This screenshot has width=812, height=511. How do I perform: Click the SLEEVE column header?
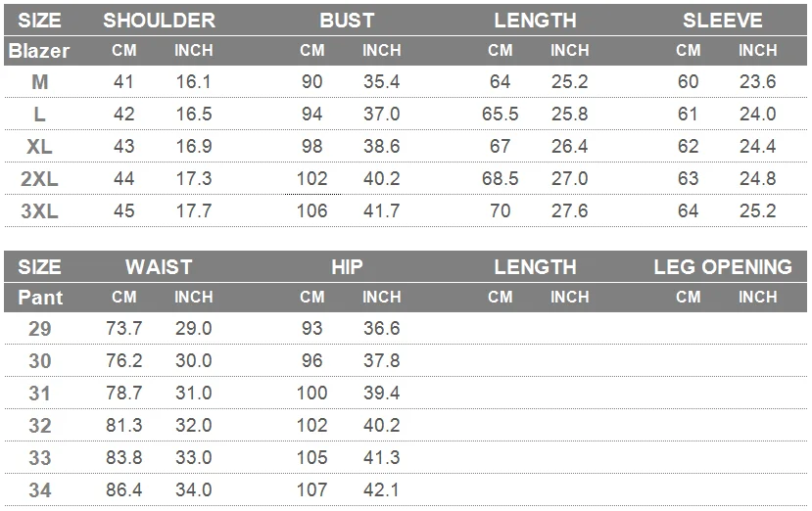[x=723, y=21]
